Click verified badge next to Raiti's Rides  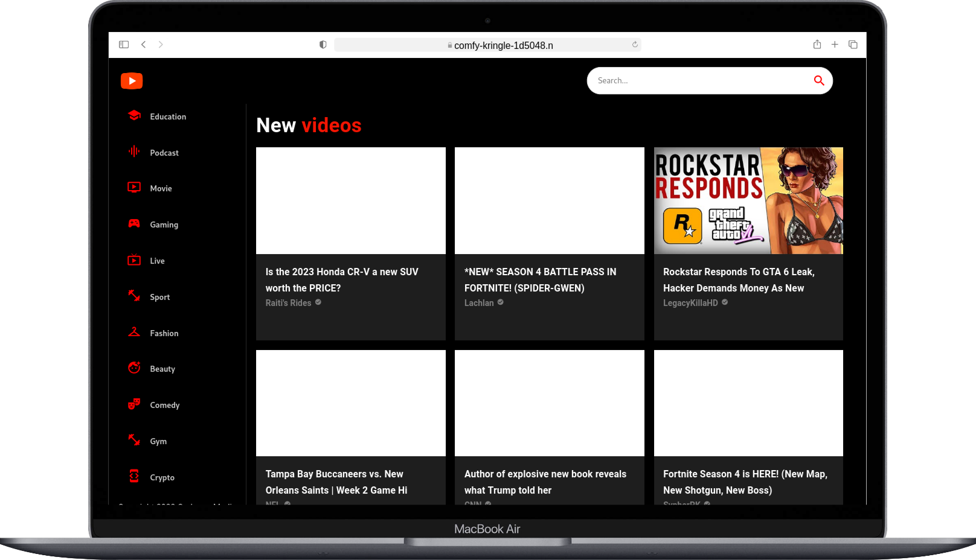click(318, 302)
